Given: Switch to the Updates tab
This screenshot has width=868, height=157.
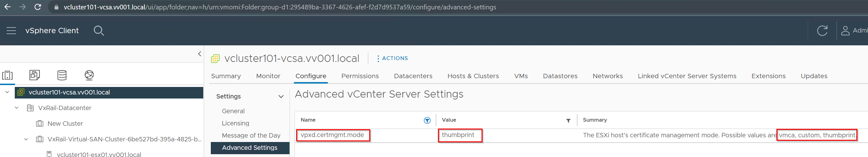Looking at the screenshot, I should pyautogui.click(x=814, y=76).
